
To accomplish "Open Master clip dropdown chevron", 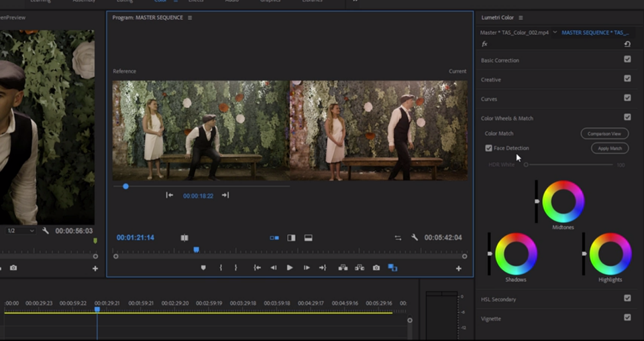I will [x=555, y=32].
